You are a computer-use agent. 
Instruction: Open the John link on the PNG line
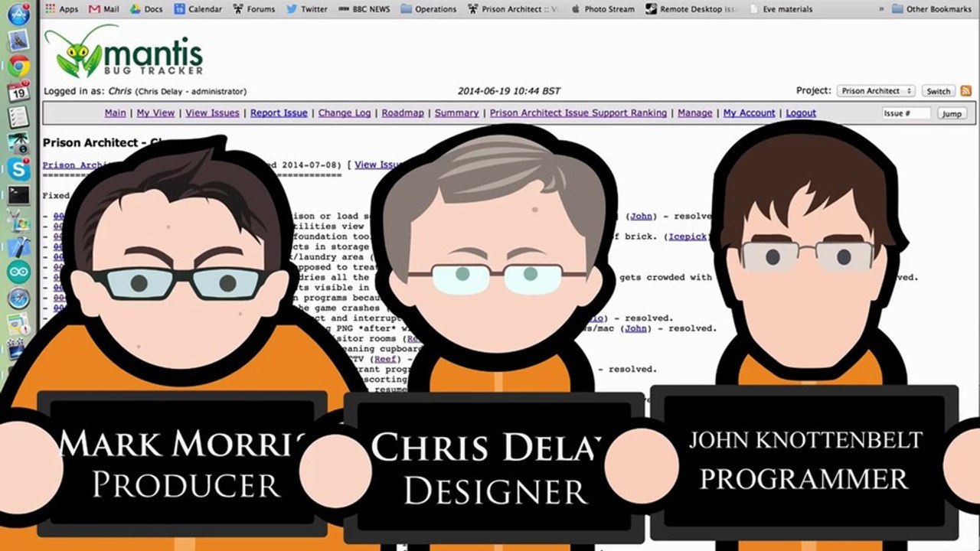(x=635, y=328)
